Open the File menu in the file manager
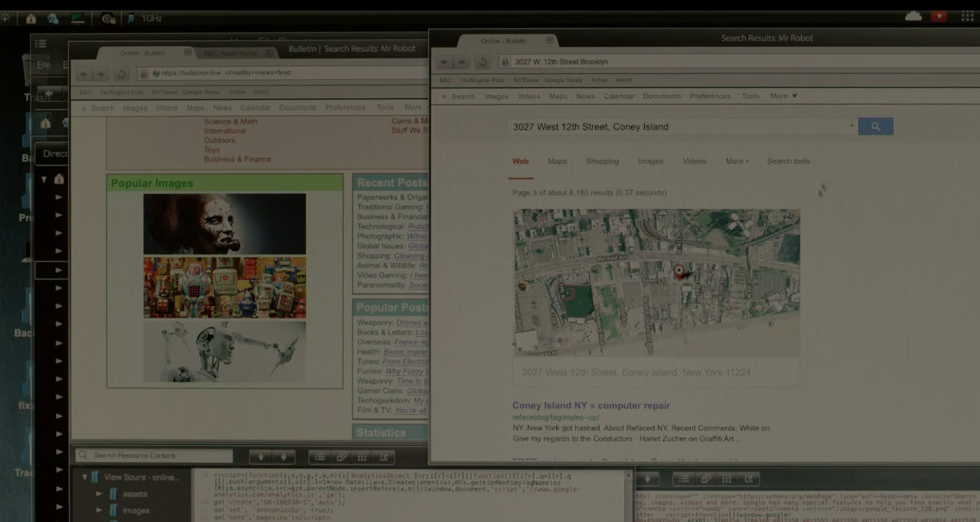 coord(44,65)
